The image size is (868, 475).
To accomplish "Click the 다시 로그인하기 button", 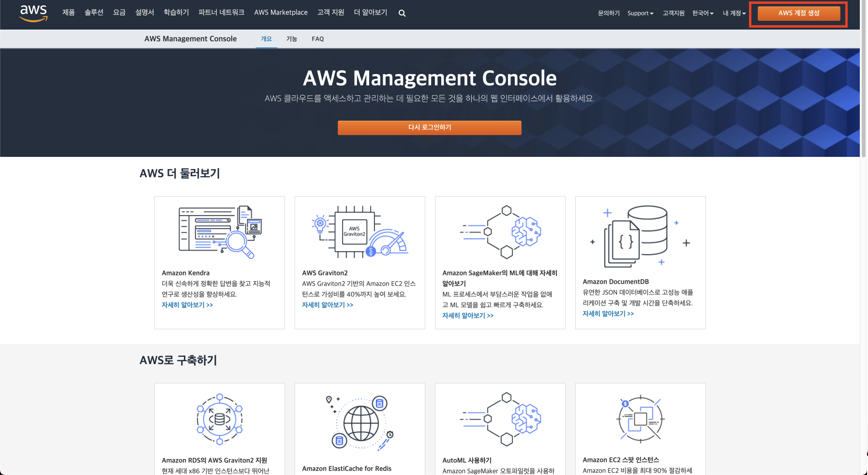I will (430, 128).
